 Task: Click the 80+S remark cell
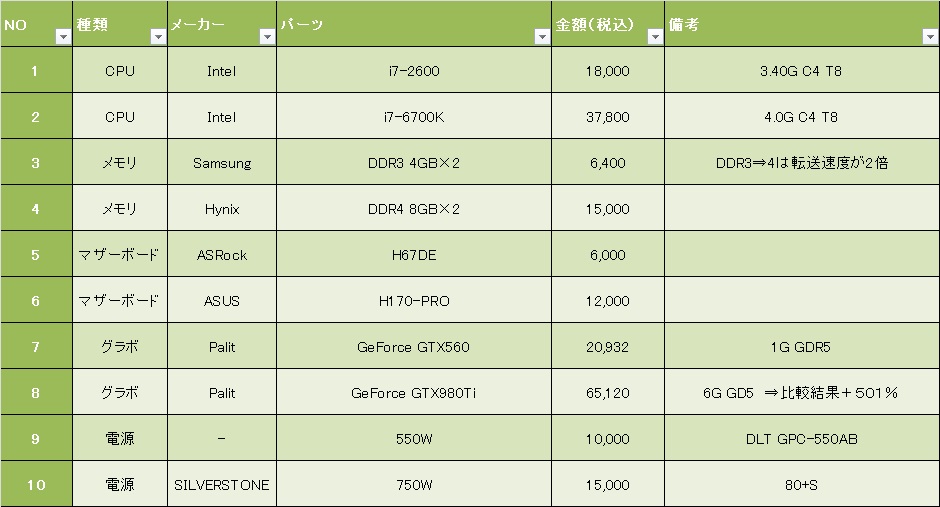[x=801, y=485]
